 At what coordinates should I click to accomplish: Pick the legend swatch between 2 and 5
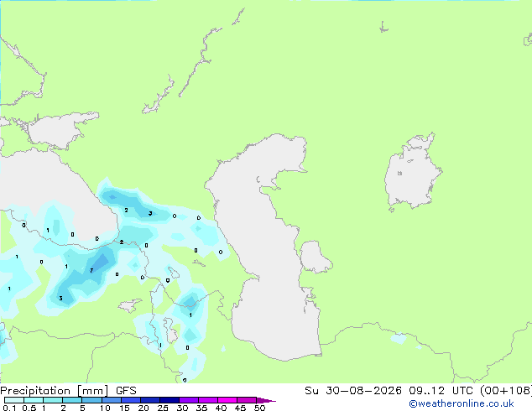(x=72, y=400)
